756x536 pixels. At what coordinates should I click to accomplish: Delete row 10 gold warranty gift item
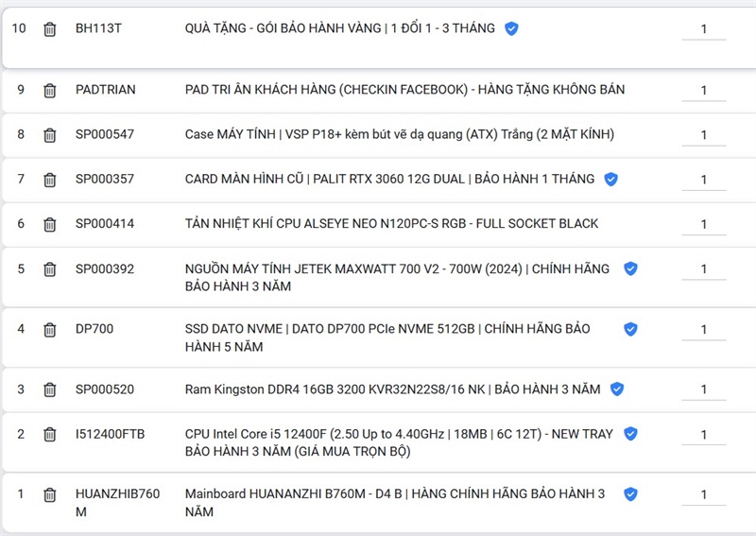[x=50, y=29]
